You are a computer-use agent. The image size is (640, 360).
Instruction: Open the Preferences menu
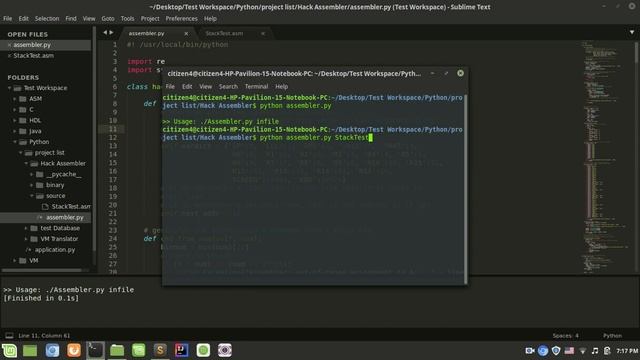[x=181, y=18]
